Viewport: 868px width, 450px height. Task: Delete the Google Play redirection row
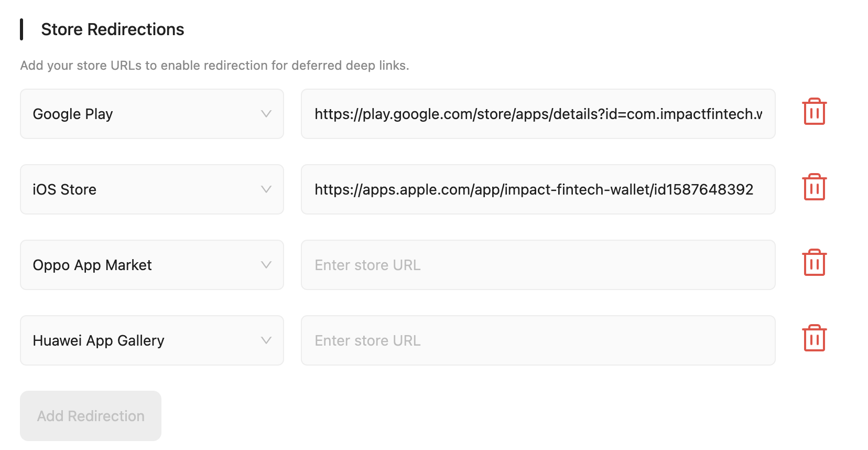pyautogui.click(x=814, y=112)
